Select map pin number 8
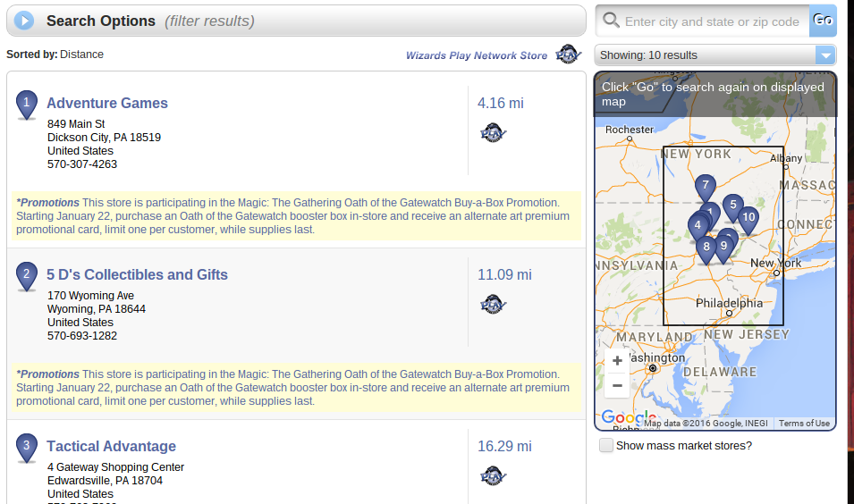 (x=706, y=248)
